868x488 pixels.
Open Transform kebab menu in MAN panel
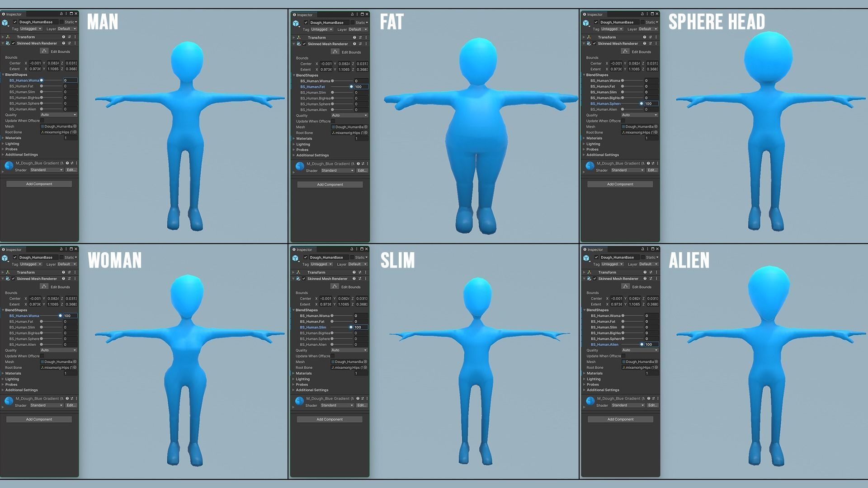[x=75, y=37]
